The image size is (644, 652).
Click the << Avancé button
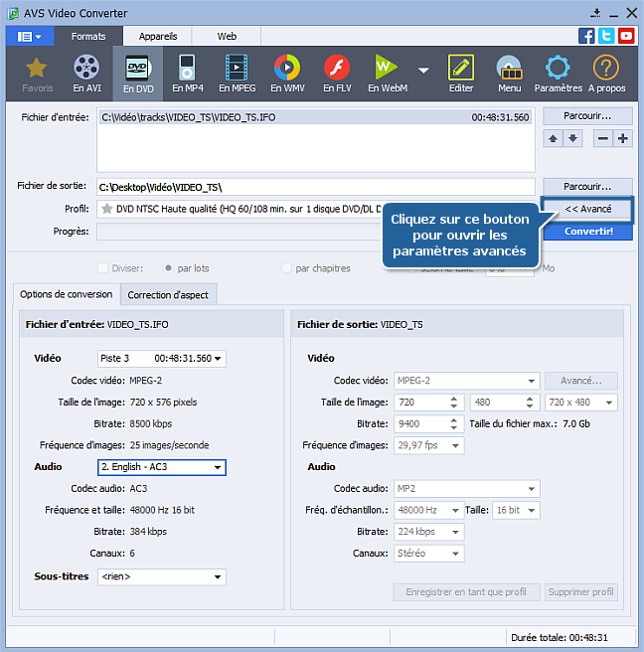coord(588,210)
